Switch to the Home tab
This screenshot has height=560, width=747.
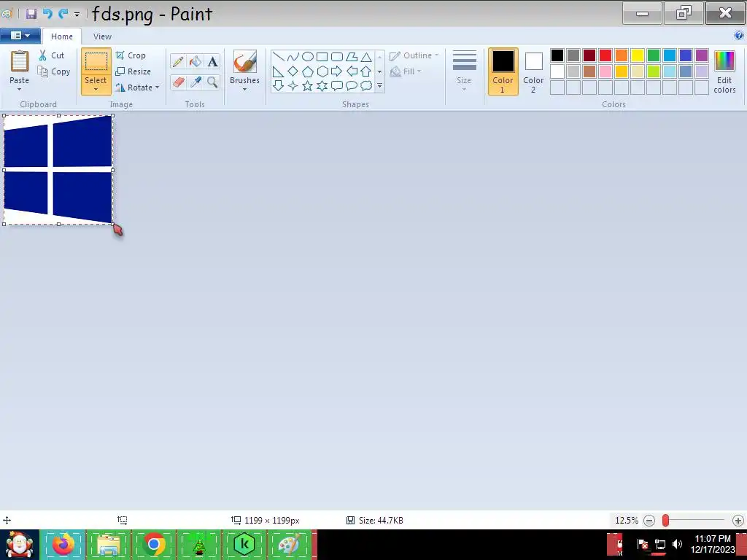[62, 36]
